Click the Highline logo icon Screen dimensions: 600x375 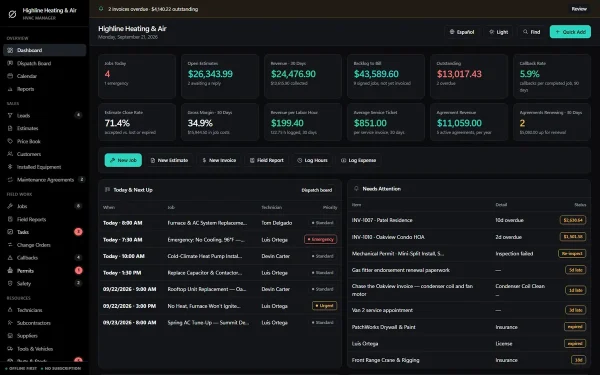tap(12, 14)
